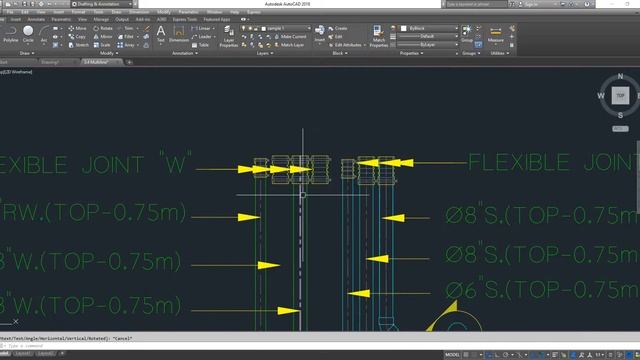
Task: Click the Rotate tool
Action: [102, 29]
